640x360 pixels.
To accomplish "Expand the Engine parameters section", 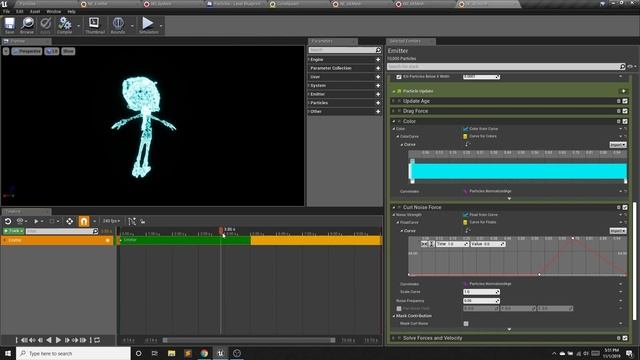I will (x=309, y=60).
